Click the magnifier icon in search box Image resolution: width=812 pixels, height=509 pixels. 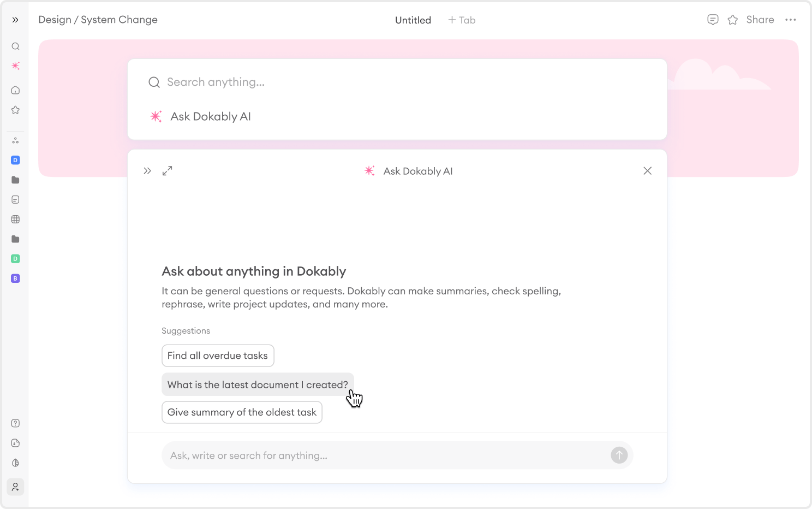click(x=154, y=82)
